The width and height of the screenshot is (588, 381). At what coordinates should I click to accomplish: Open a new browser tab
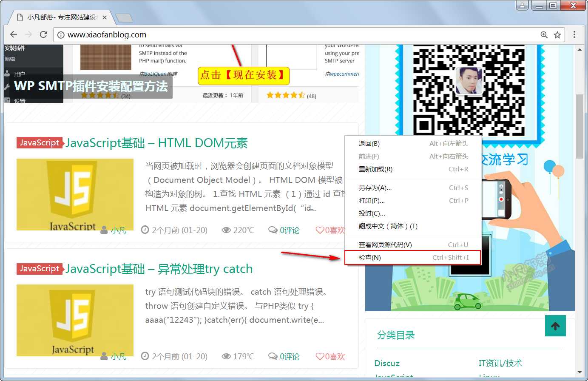pyautogui.click(x=124, y=17)
